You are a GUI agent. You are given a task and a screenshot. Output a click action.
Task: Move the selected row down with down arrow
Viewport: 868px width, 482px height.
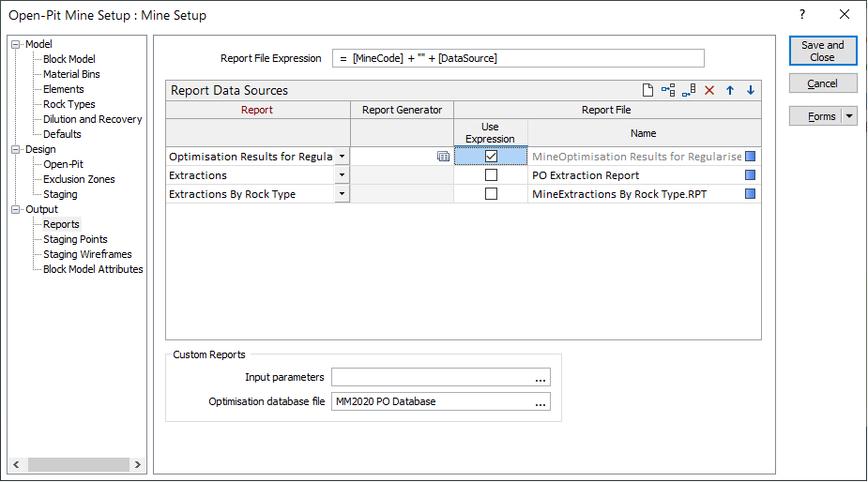click(751, 90)
